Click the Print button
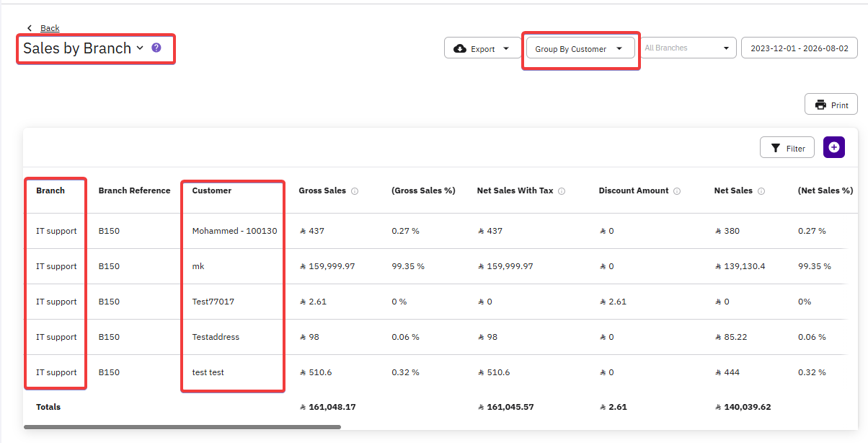This screenshot has height=443, width=868. [x=831, y=105]
